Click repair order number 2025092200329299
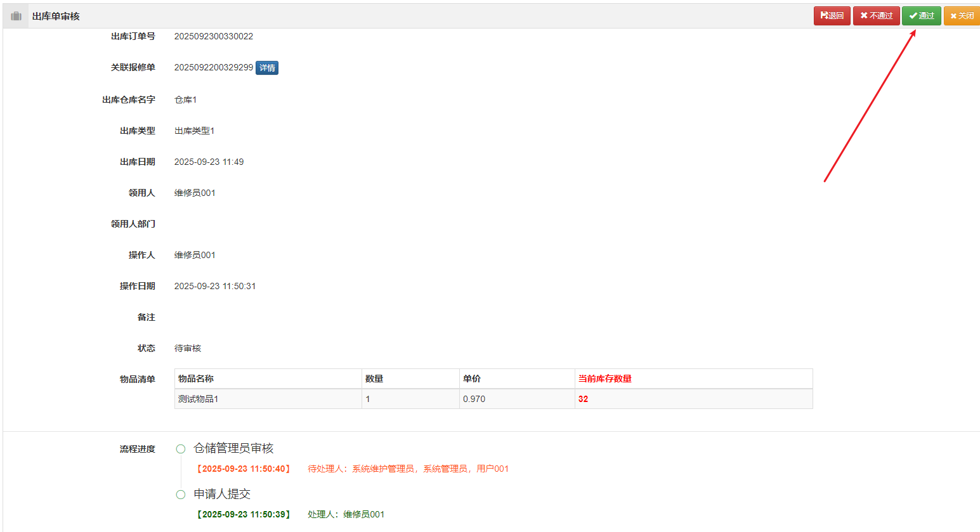Viewport: 980px width, 532px height. tap(214, 67)
